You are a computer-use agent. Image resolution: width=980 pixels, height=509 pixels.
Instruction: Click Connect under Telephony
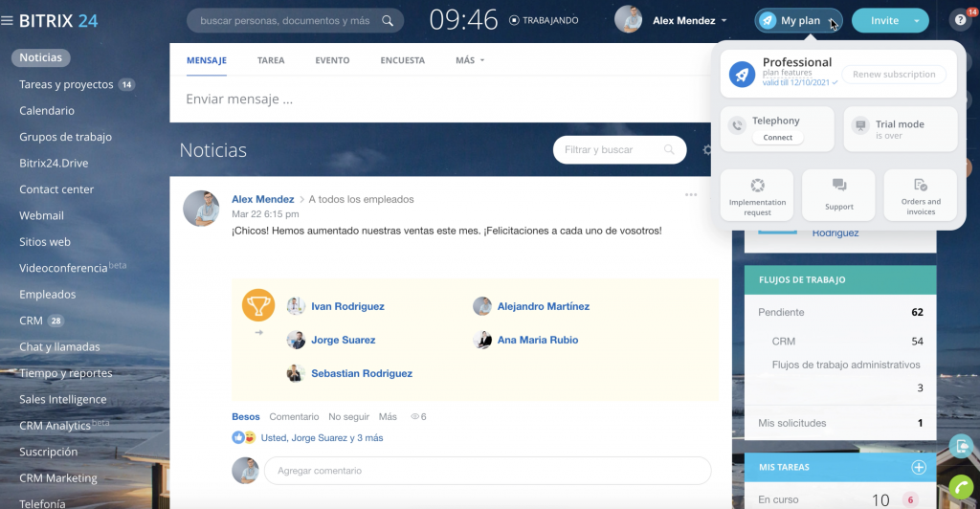[x=777, y=138]
